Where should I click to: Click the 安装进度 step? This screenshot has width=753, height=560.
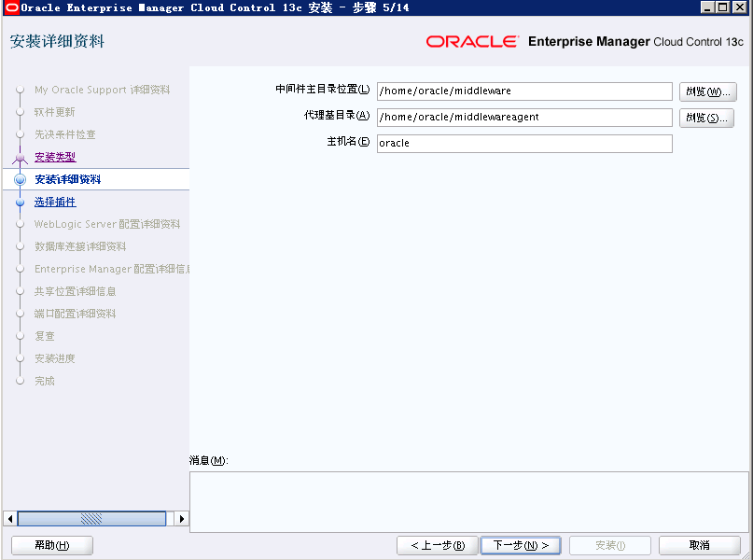coord(54,358)
